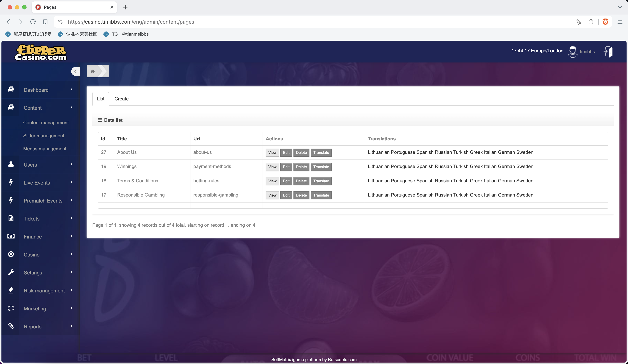The height and width of the screenshot is (364, 628).
Task: Switch to the List tab
Action: 100,99
